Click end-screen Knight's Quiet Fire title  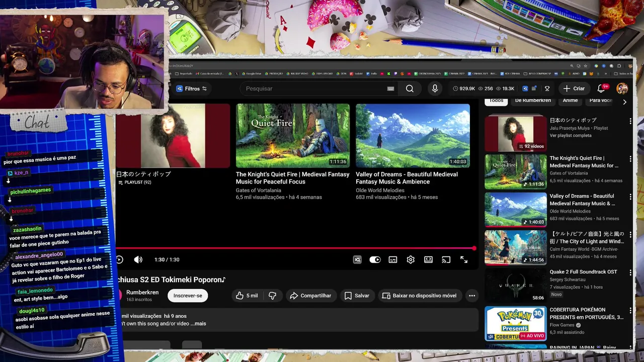[x=292, y=178]
